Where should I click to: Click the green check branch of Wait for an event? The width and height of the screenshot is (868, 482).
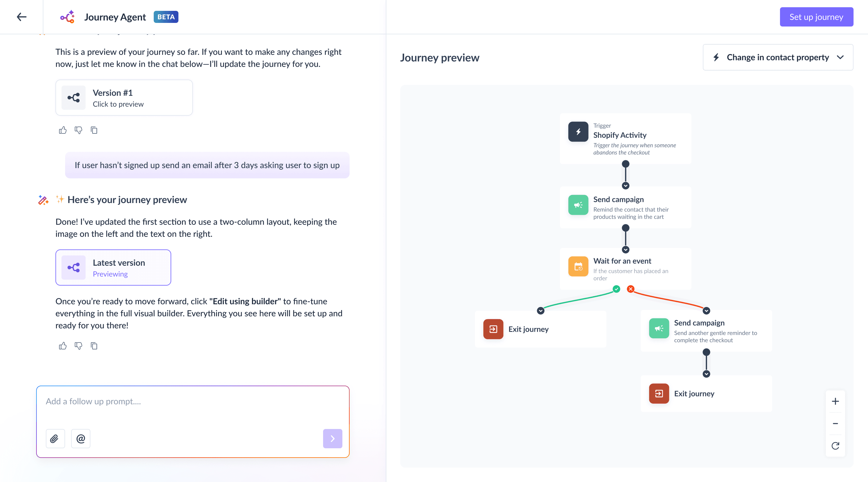616,289
